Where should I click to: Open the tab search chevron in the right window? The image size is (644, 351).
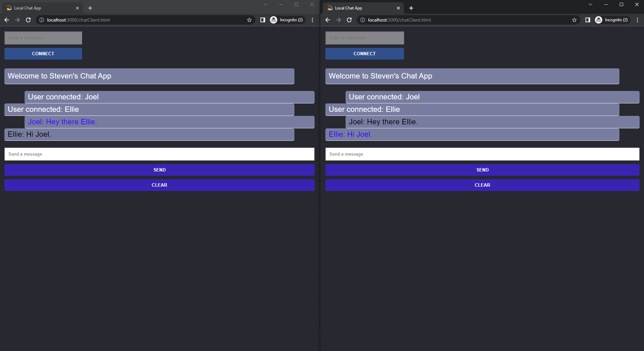pyautogui.click(x=590, y=4)
